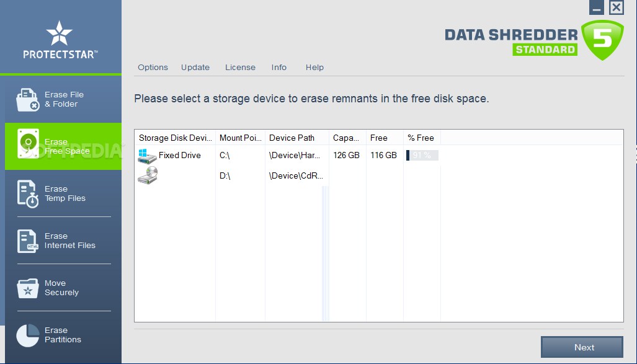Screen dimensions: 637x364
Task: Click the 'Move Securely' label
Action: 61,288
